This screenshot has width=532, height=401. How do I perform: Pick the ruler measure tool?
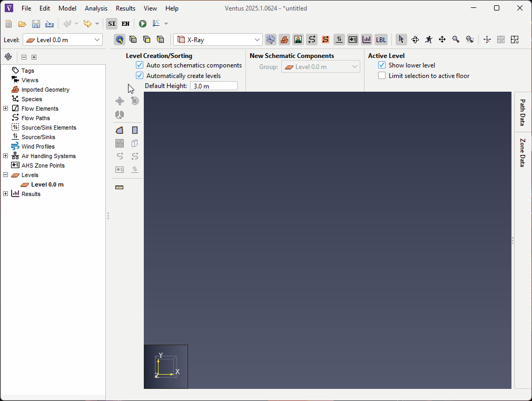[120, 187]
